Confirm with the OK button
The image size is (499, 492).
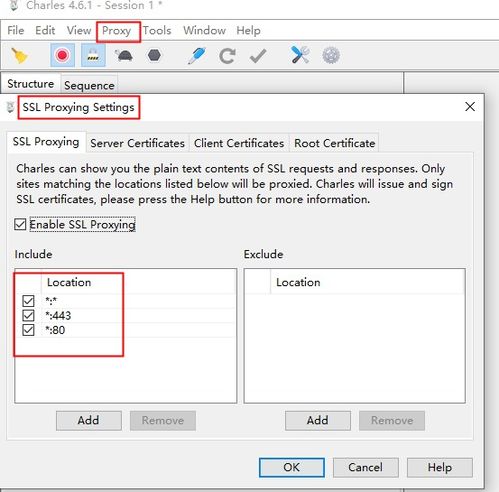point(292,467)
